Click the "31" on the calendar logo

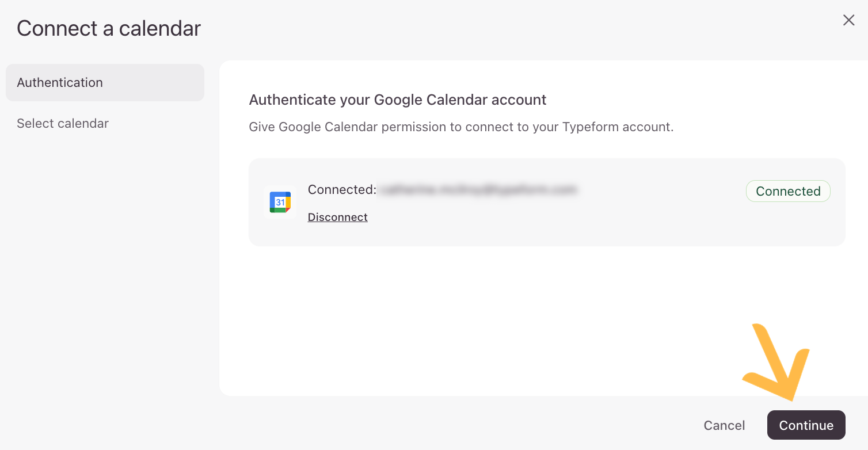click(280, 203)
